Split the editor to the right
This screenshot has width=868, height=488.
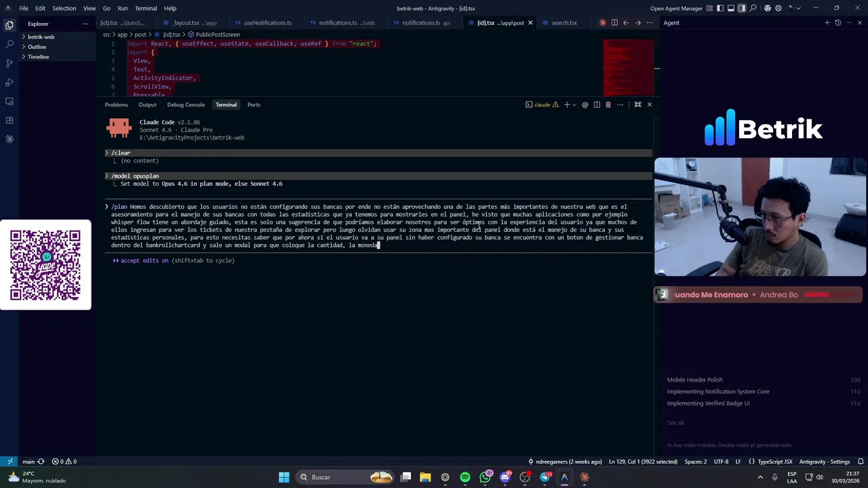click(x=614, y=22)
